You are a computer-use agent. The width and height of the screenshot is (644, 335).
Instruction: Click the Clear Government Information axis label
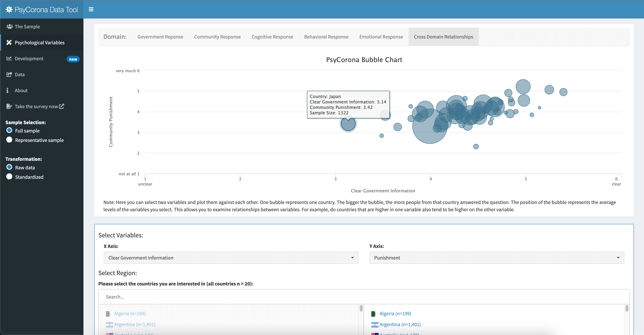click(383, 191)
